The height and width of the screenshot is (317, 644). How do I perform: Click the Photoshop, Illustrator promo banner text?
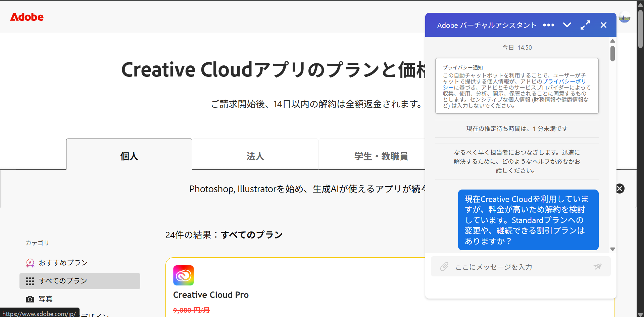(x=307, y=189)
